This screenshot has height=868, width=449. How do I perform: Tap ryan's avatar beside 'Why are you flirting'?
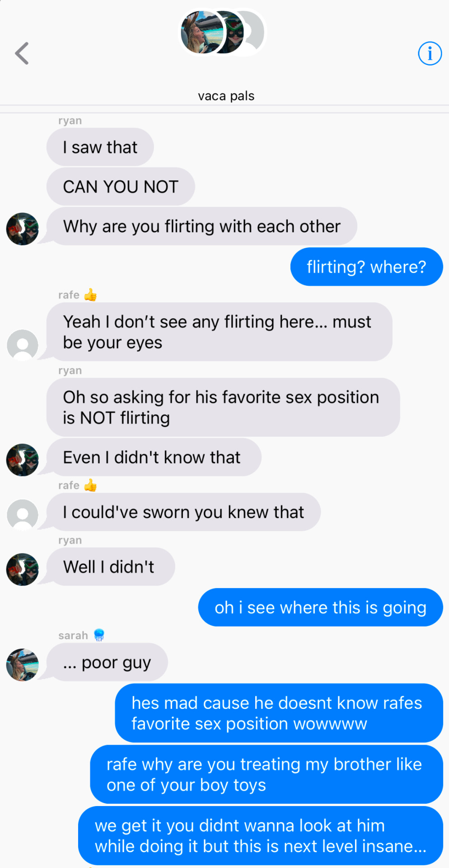point(22,229)
